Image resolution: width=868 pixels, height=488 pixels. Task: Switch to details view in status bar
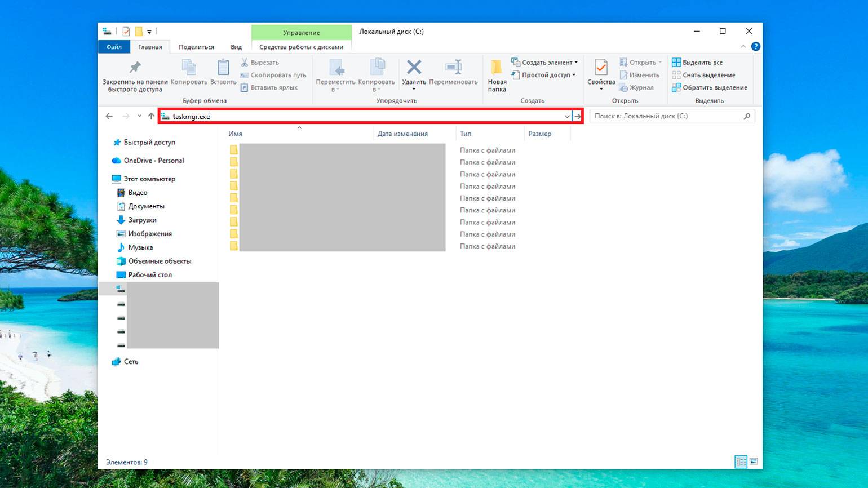point(741,462)
